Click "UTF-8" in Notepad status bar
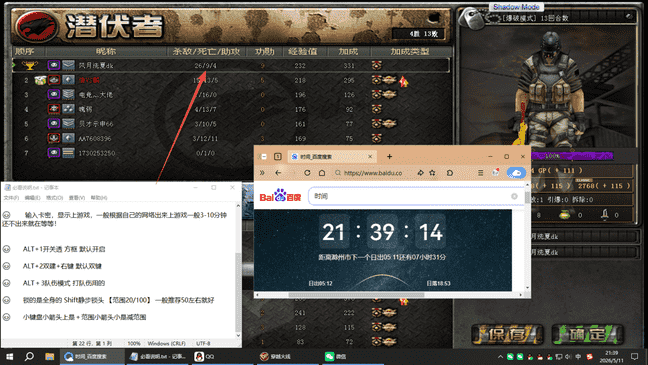 pos(203,344)
